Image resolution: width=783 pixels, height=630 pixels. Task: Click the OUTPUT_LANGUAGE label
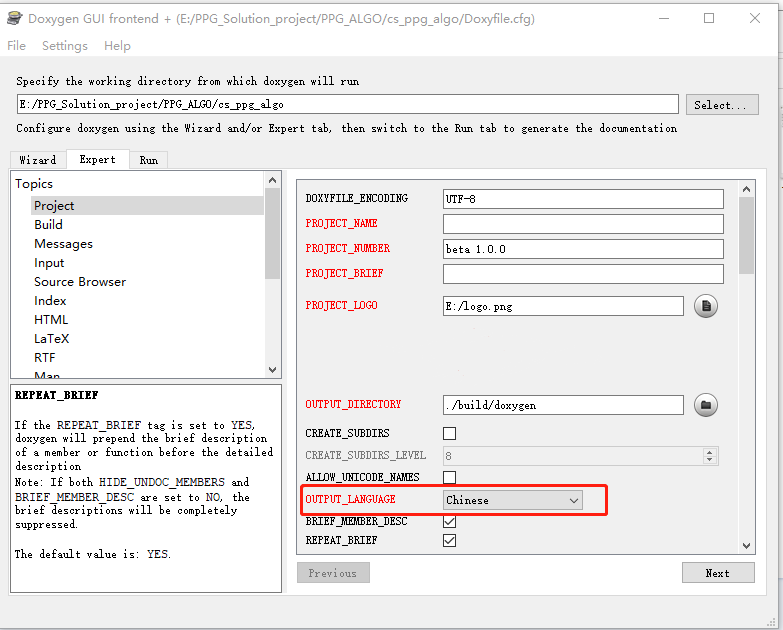click(351, 499)
